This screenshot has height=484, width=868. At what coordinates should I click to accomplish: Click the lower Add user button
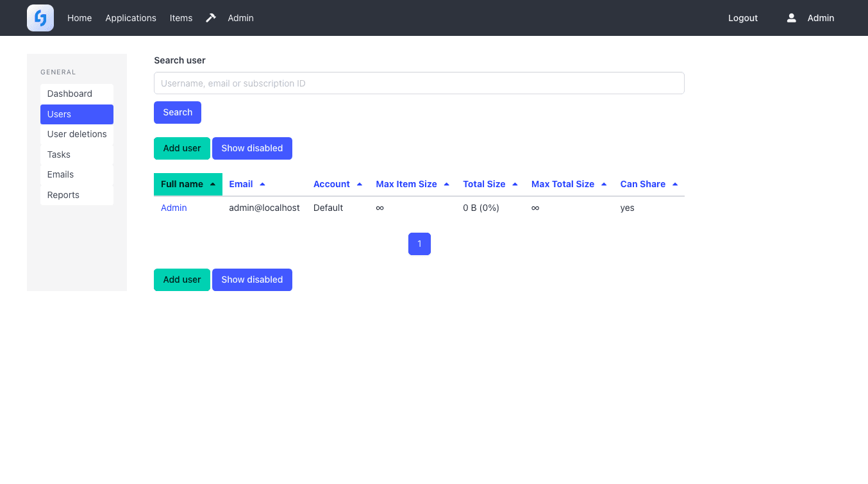pos(182,280)
